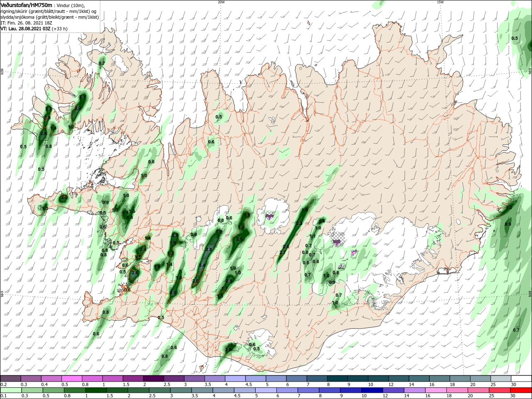Pick the deep blue 10 swatch, lower legend
The width and height of the screenshot is (532, 399).
pos(372,390)
